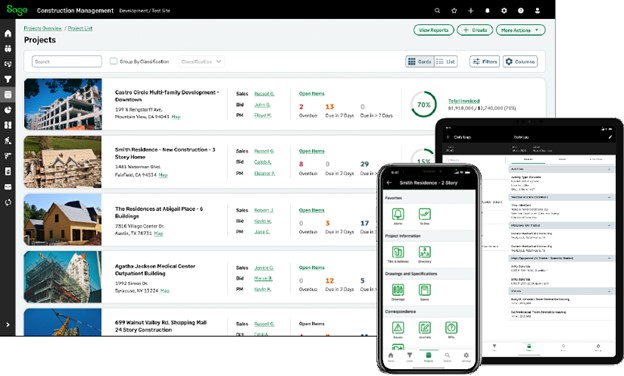Open the Project List breadcrumb
The width and height of the screenshot is (624, 376).
click(80, 28)
